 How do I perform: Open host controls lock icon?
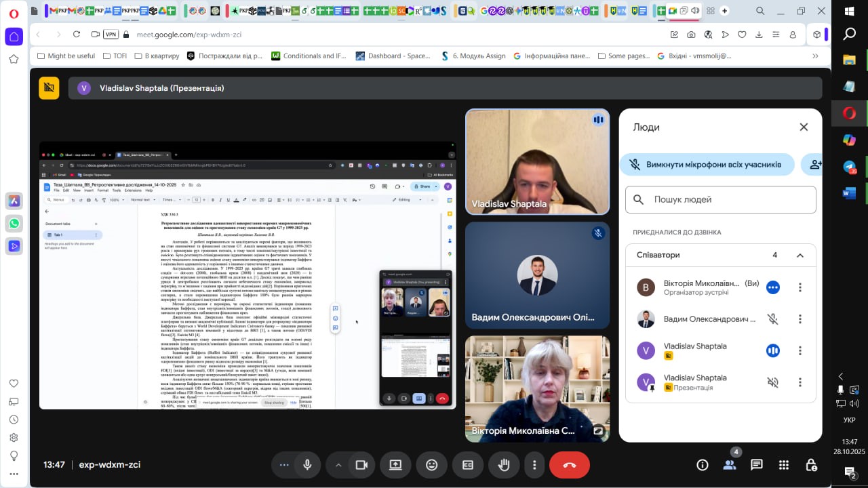point(811,465)
